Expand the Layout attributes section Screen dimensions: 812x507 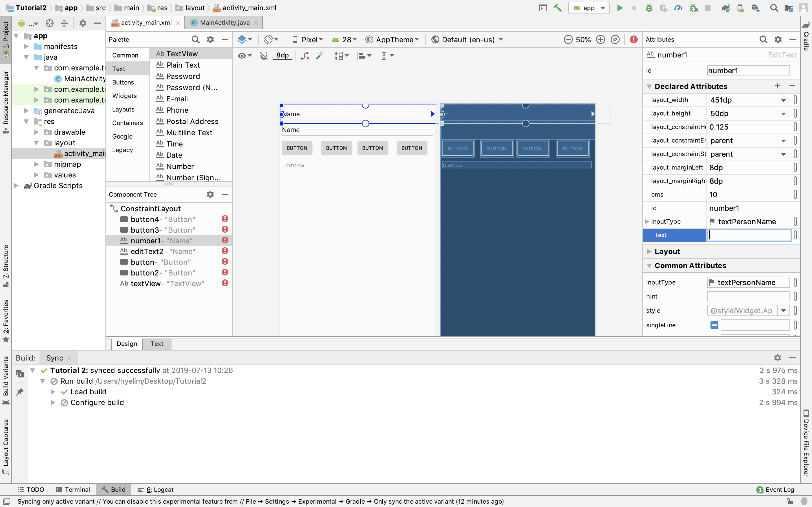click(649, 252)
